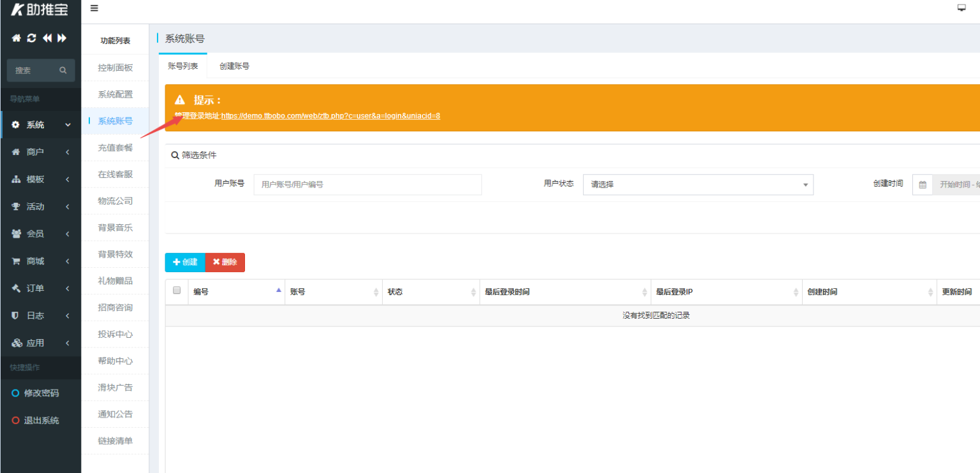The width and height of the screenshot is (980, 473).
Task: Click the refresh icon
Action: pos(31,38)
